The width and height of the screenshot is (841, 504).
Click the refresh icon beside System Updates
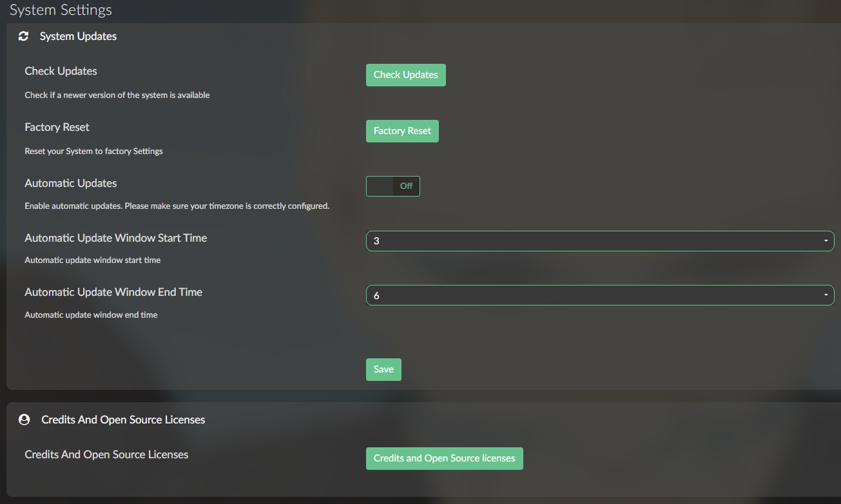click(x=24, y=36)
